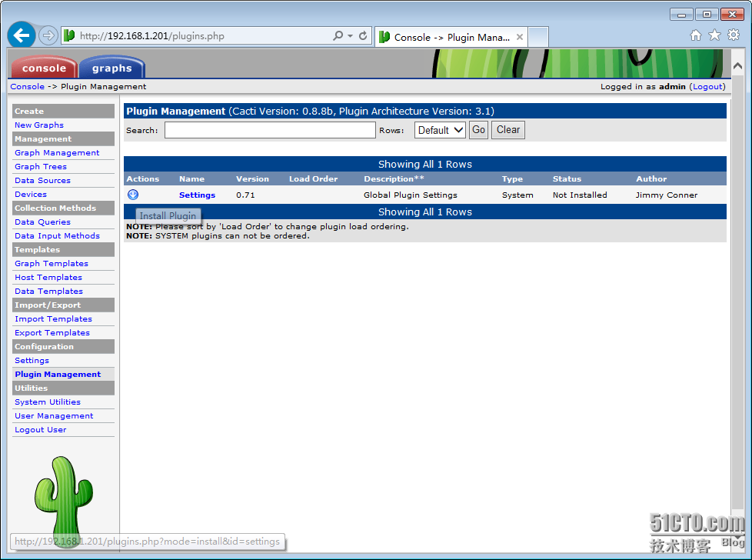The width and height of the screenshot is (752, 560).
Task: Sort by the Type column header
Action: [512, 179]
